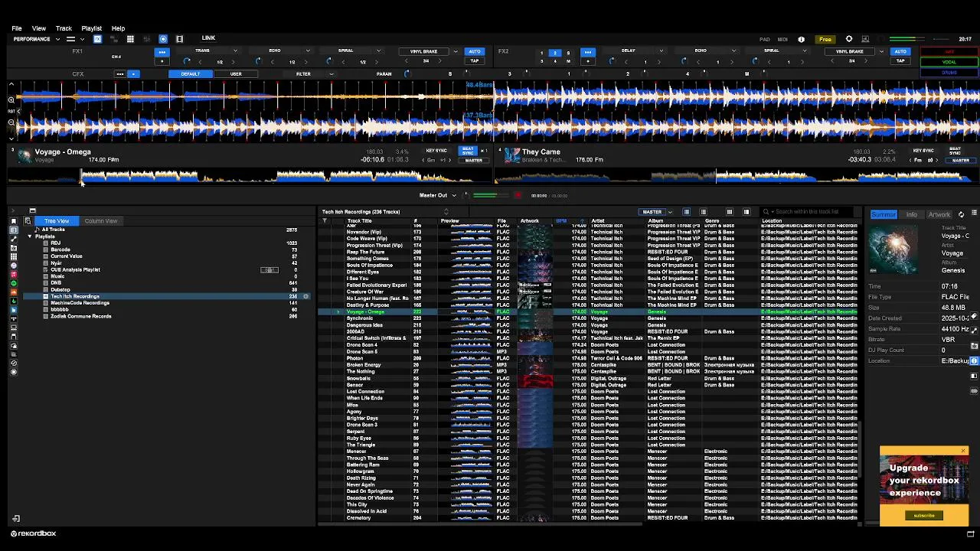Open the Track menu

[64, 28]
